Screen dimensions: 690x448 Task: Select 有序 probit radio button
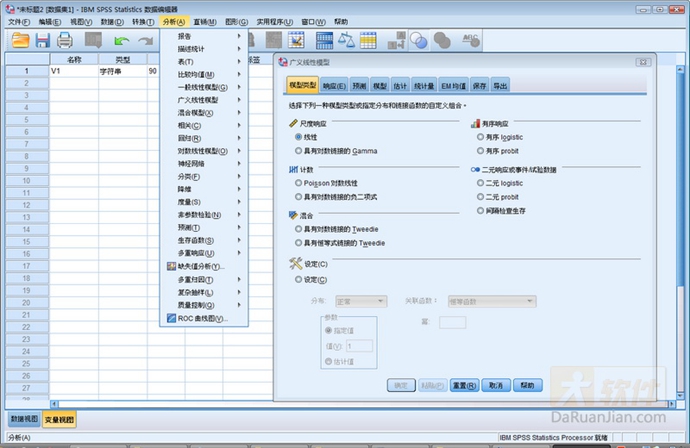pos(480,151)
